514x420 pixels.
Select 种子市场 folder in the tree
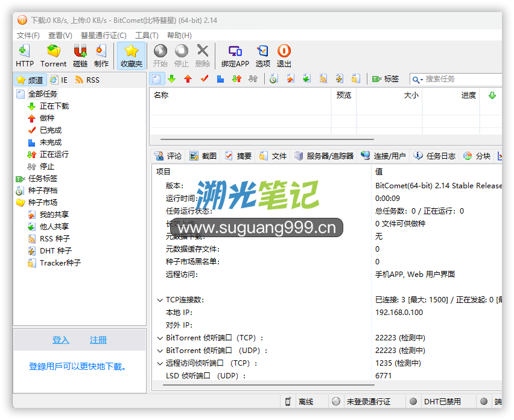click(43, 203)
